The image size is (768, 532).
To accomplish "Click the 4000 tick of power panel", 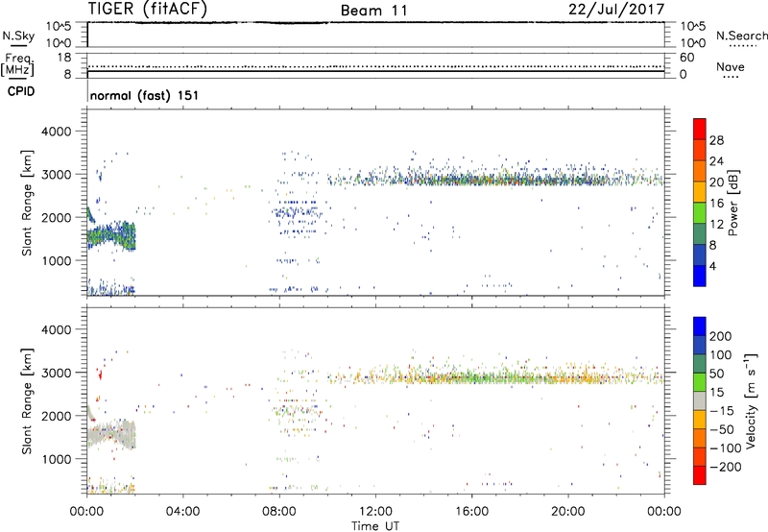I will click(57, 132).
